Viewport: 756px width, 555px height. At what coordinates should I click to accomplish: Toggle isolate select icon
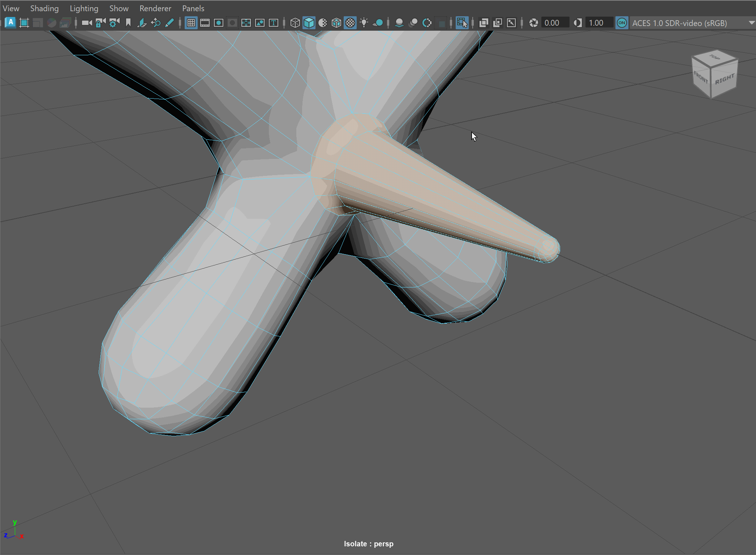[x=462, y=23]
